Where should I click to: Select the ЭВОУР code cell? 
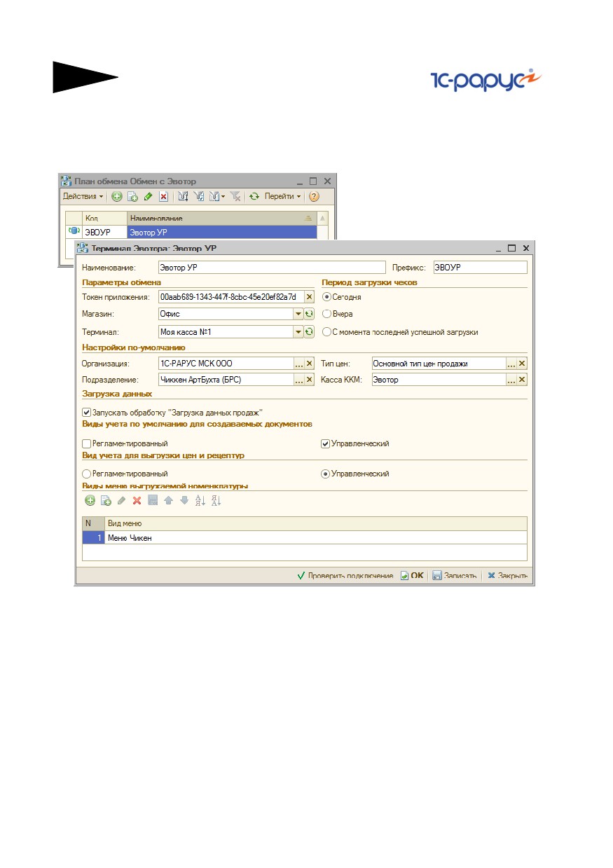tap(105, 231)
